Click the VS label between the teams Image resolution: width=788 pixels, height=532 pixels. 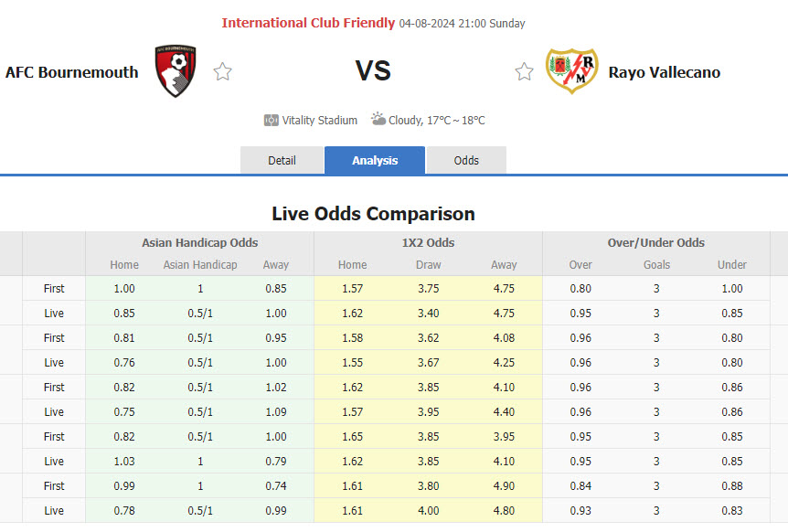tap(374, 70)
